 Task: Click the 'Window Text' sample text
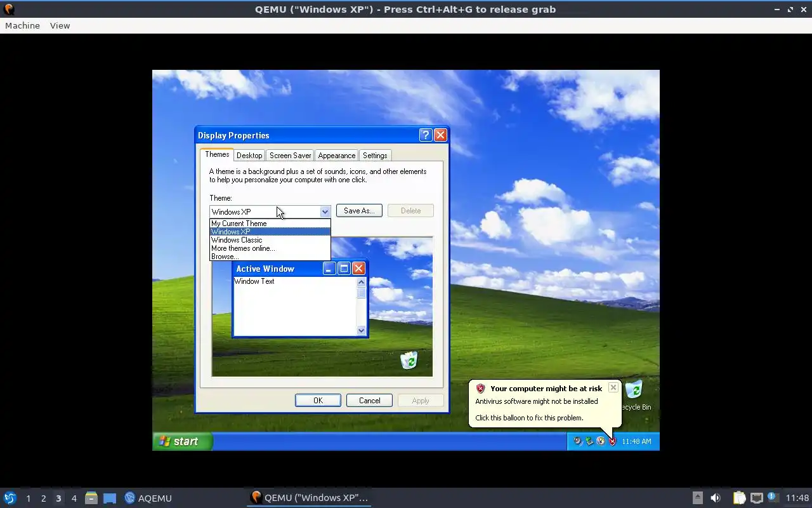[254, 281]
